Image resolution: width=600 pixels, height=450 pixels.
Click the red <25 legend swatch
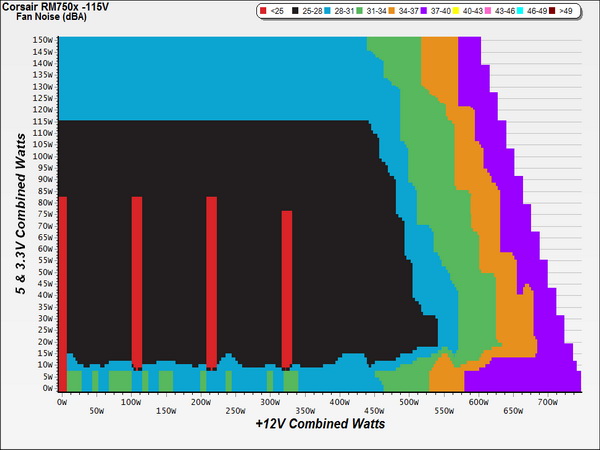pos(263,11)
